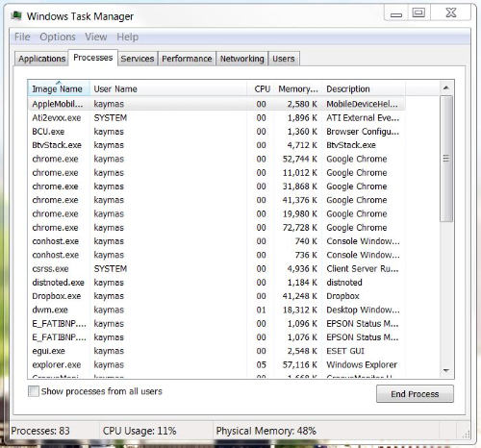Sort by Memory column header

pyautogui.click(x=298, y=88)
